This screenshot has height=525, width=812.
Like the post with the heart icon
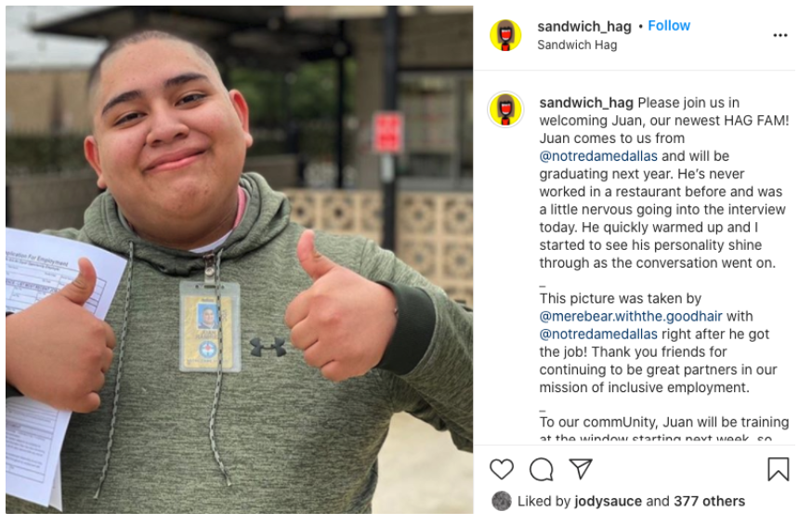(502, 469)
